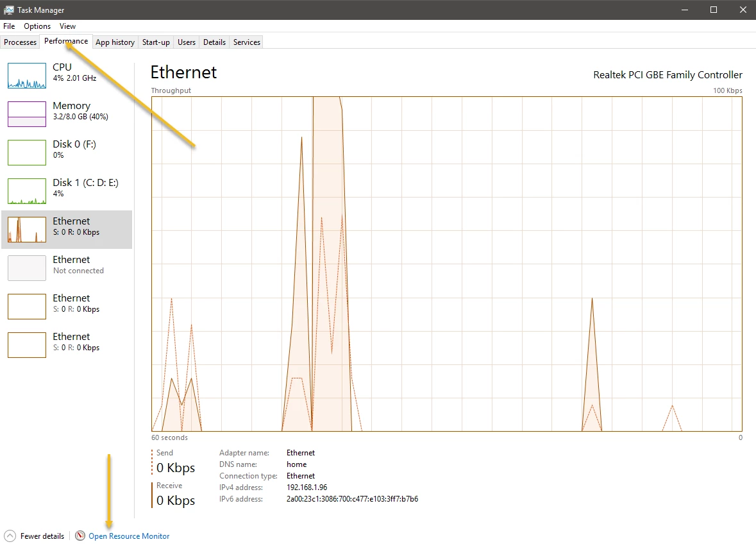Viewport: 756px width, 551px height.
Task: Click the IPv4 address 192.168.1.96
Action: (307, 487)
